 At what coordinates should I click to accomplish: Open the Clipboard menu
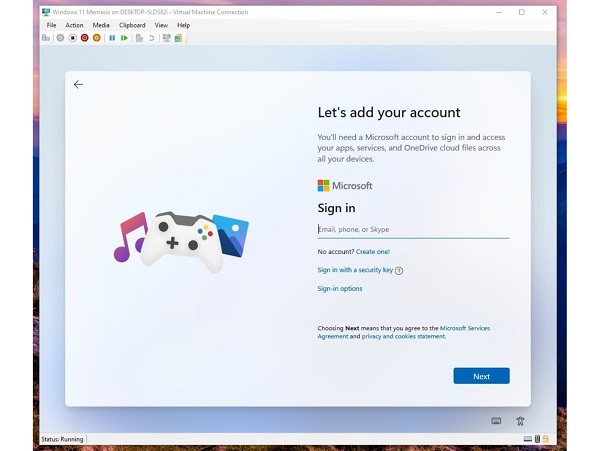(x=132, y=25)
